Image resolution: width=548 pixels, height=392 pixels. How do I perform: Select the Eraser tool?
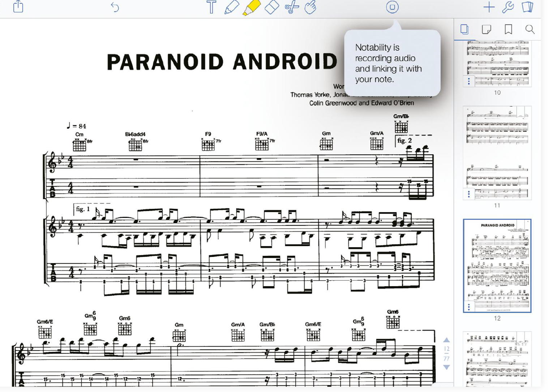[272, 7]
